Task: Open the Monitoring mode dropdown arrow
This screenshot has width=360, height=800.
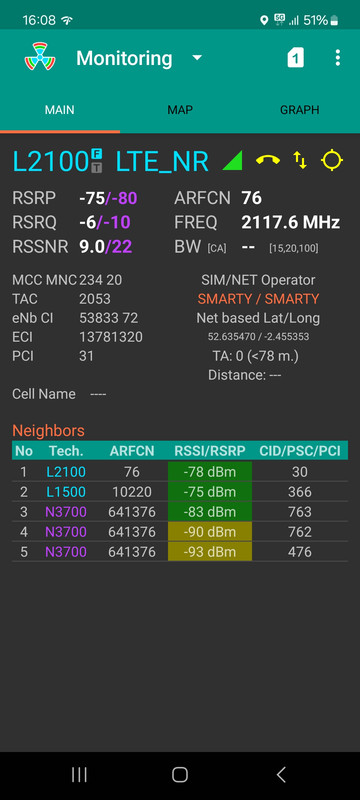Action: tap(197, 58)
